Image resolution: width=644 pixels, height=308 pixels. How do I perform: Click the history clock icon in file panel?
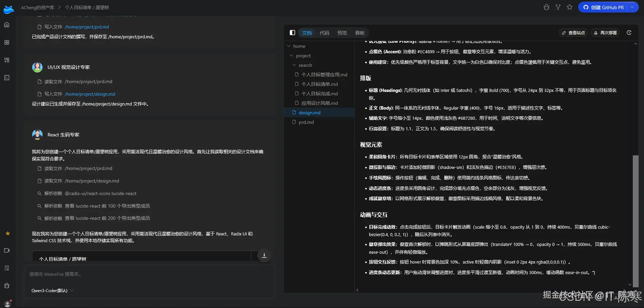click(x=629, y=33)
